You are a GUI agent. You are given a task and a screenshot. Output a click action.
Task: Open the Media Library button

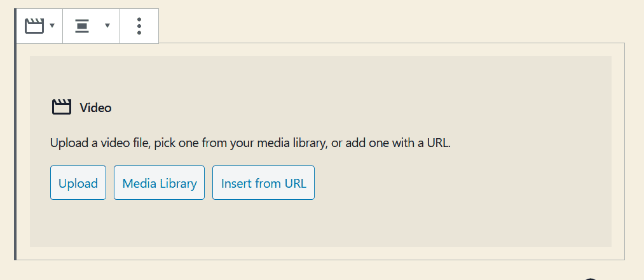pos(159,183)
